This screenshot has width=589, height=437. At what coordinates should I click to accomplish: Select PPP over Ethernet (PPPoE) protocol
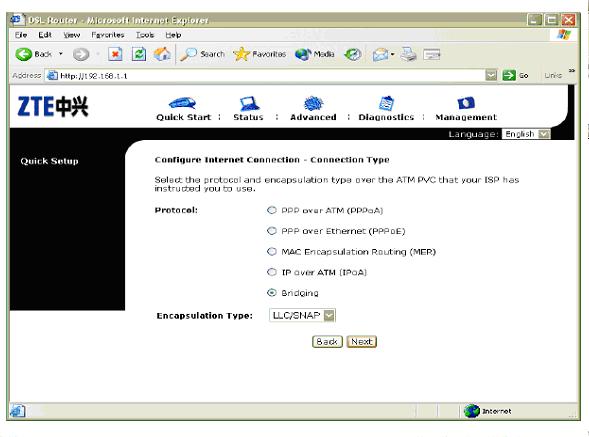pos(272,231)
